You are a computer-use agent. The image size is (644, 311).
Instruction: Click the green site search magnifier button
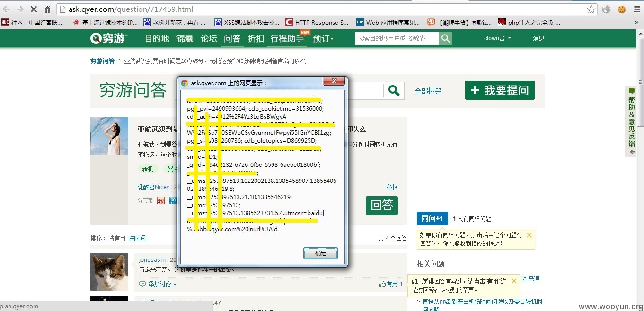point(446,38)
